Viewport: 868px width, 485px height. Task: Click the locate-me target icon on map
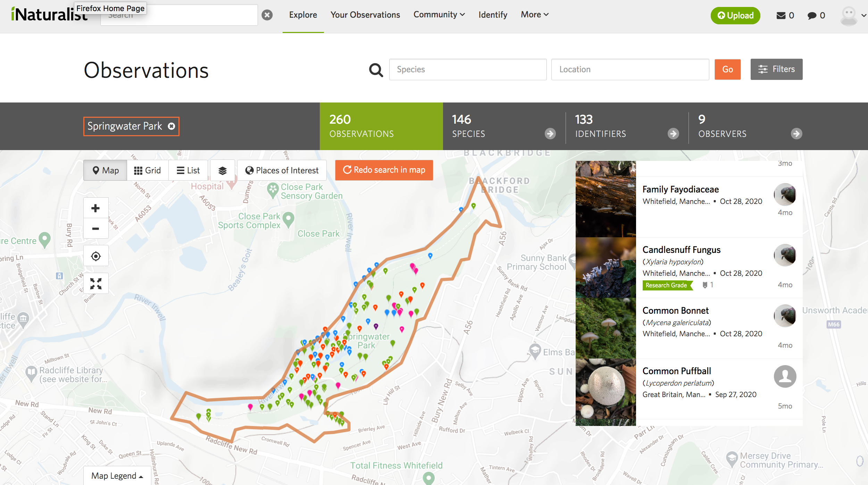tap(96, 256)
